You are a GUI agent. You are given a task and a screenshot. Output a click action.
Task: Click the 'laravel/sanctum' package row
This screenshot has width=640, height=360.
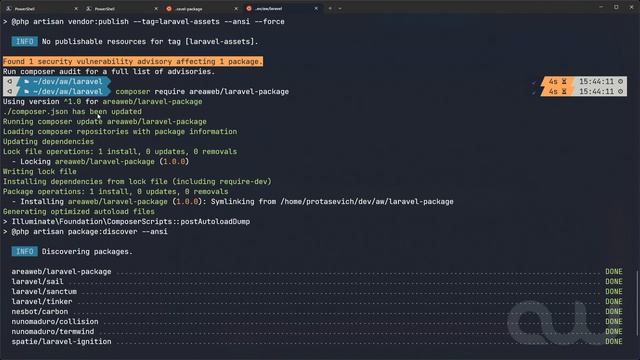tap(317, 291)
